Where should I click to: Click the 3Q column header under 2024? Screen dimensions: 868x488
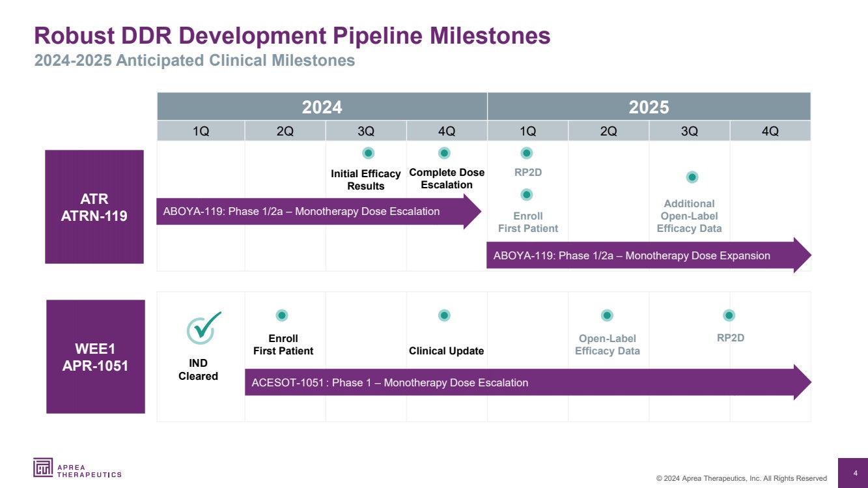(366, 131)
